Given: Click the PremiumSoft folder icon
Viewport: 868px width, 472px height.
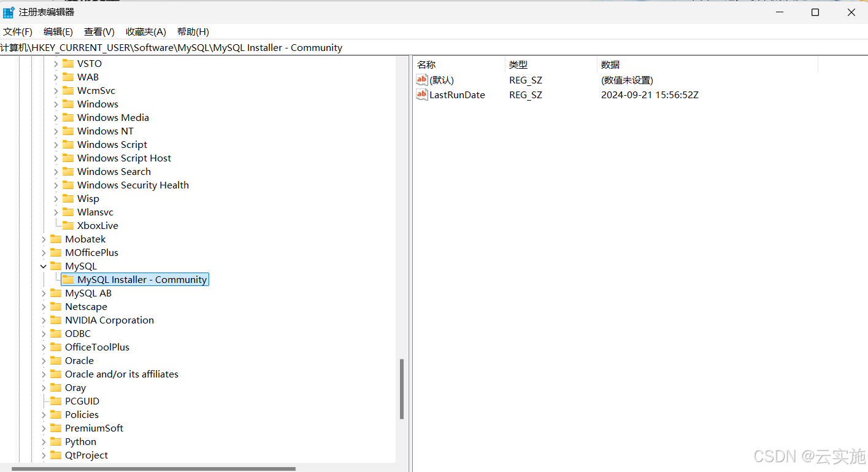Looking at the screenshot, I should coord(56,428).
